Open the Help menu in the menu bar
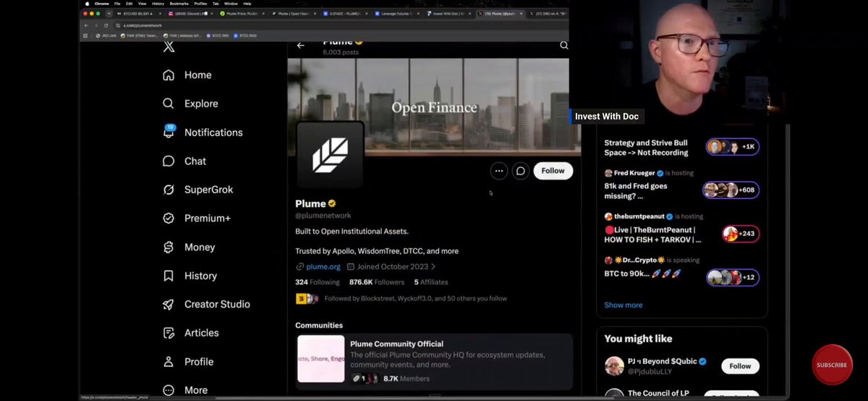 click(247, 4)
